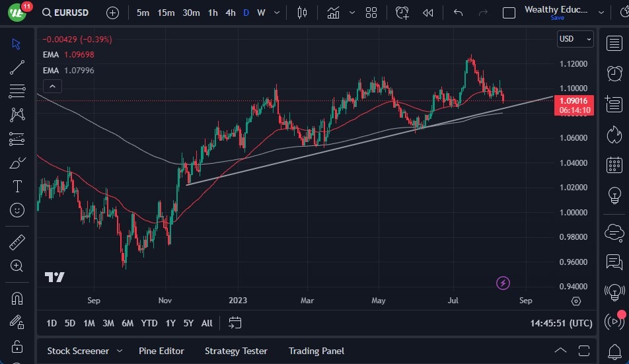The height and width of the screenshot is (364, 629).
Task: Select the Text tool in left sidebar
Action: [17, 186]
